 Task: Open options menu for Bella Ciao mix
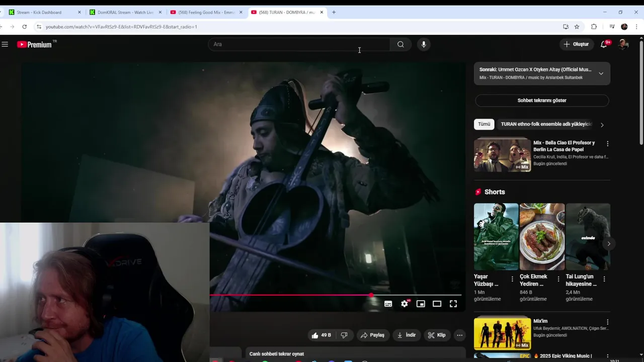(607, 144)
